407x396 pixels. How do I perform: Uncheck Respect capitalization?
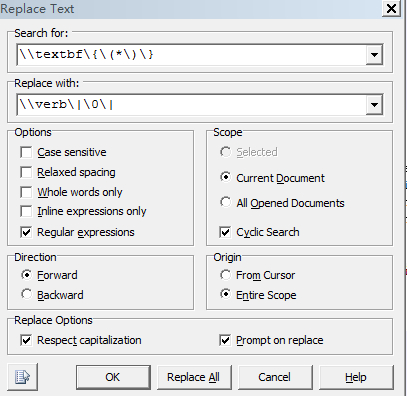[26, 340]
